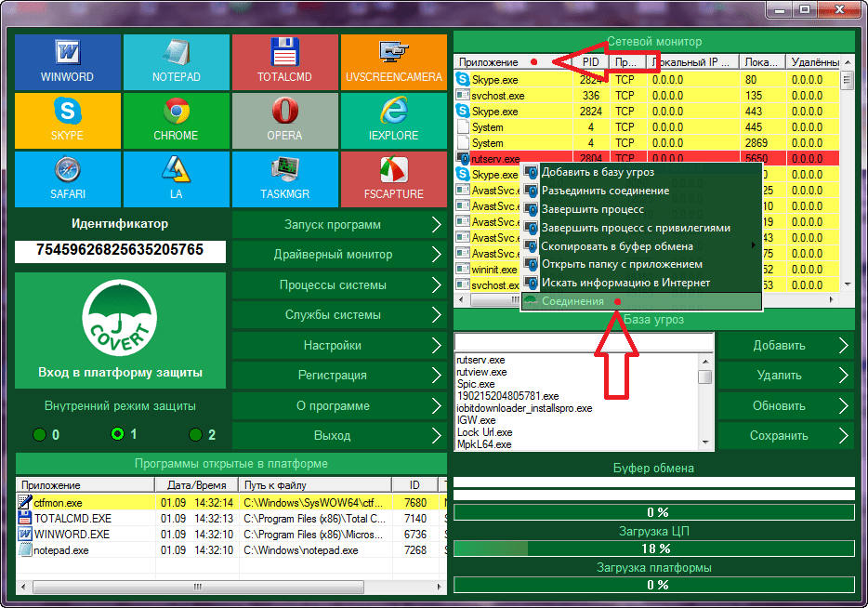Click wininit.exe icon in network monitor

(x=462, y=269)
